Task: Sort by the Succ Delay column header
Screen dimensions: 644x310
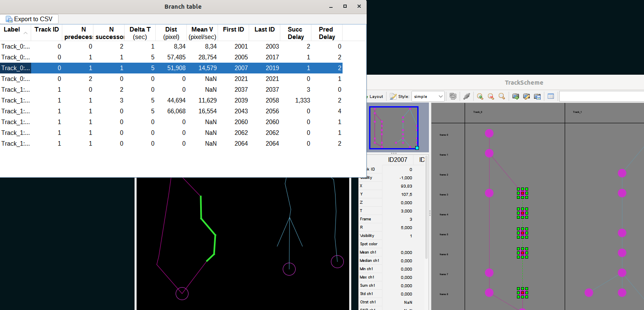Action: 296,33
